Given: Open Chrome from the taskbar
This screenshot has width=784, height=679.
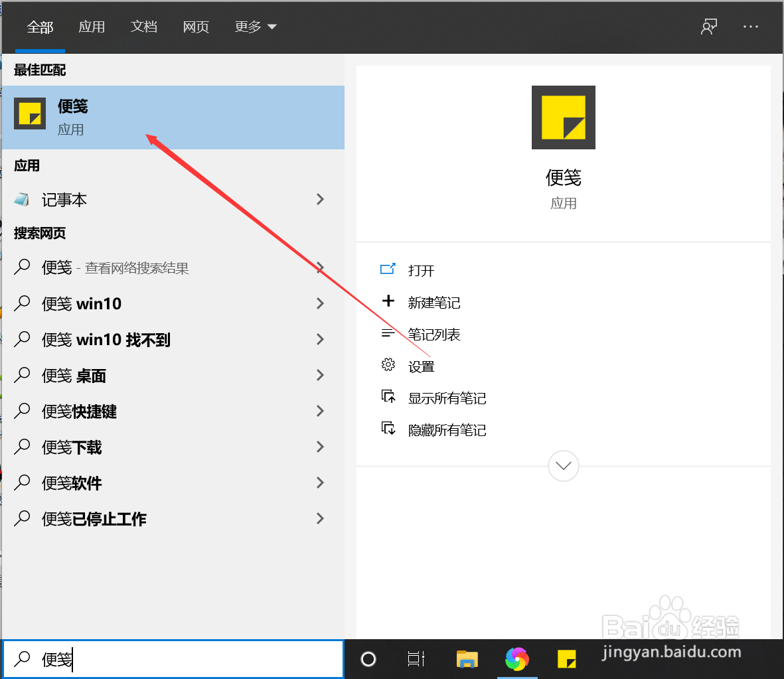Looking at the screenshot, I should click(517, 659).
